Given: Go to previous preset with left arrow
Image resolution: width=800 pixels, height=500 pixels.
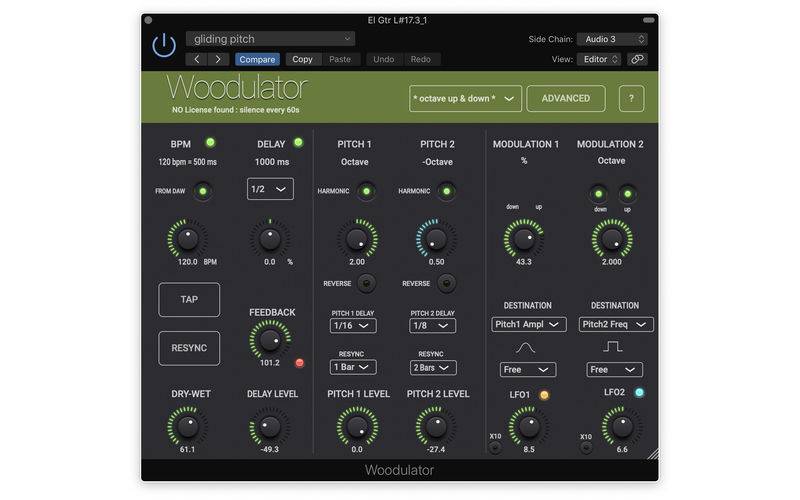Looking at the screenshot, I should click(196, 59).
